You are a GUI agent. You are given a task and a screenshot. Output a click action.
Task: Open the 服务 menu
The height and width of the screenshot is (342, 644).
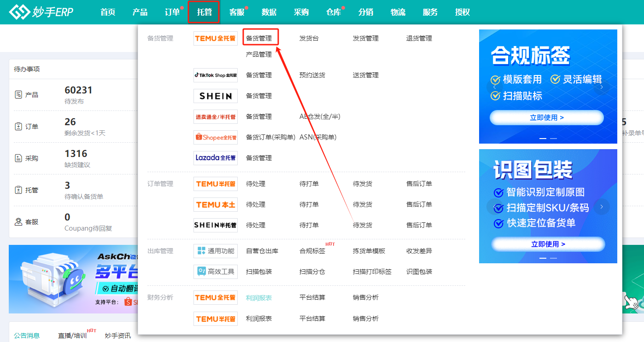(430, 12)
